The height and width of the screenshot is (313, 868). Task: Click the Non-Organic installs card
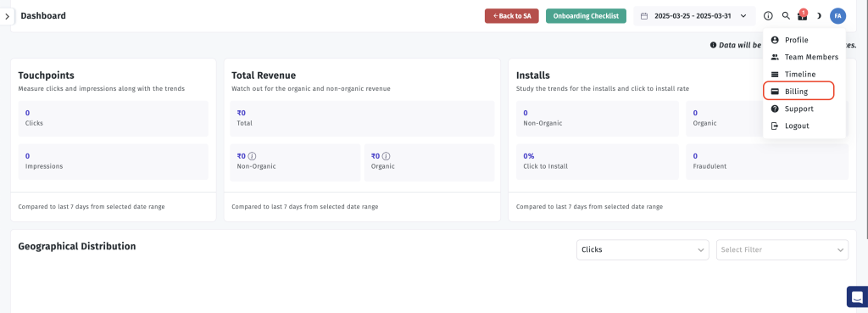coord(598,119)
